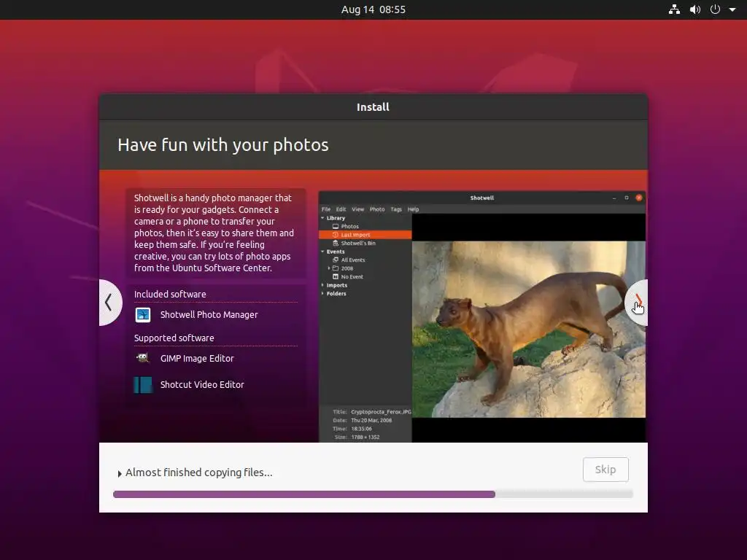Open the Edit menu in the Shotwell window
Image resolution: width=747 pixels, height=560 pixels.
pyautogui.click(x=341, y=209)
